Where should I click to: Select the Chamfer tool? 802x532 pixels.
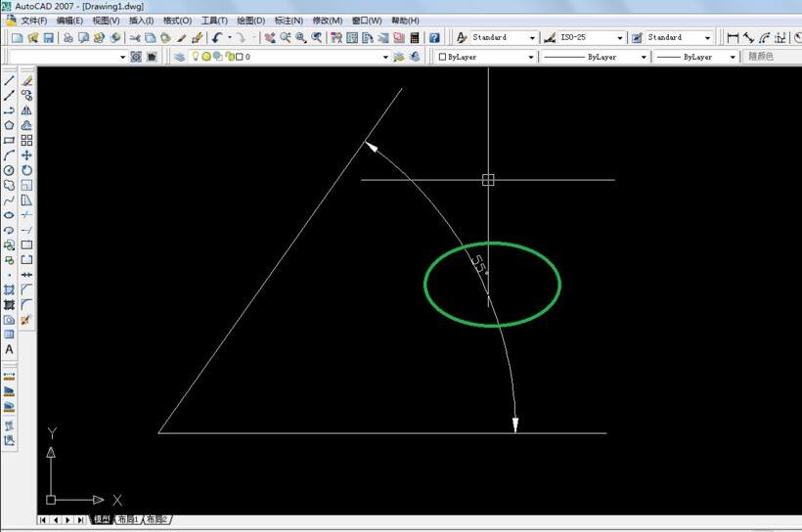pyautogui.click(x=26, y=290)
